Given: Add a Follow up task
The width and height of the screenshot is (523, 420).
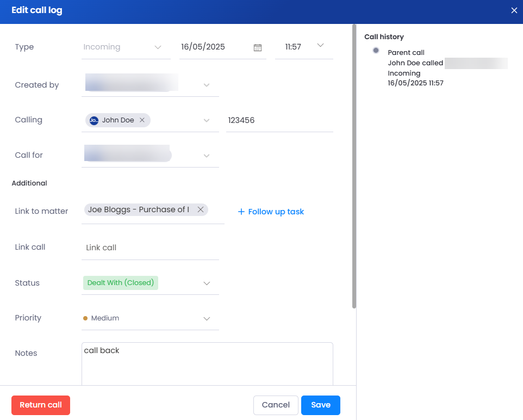Looking at the screenshot, I should point(271,212).
